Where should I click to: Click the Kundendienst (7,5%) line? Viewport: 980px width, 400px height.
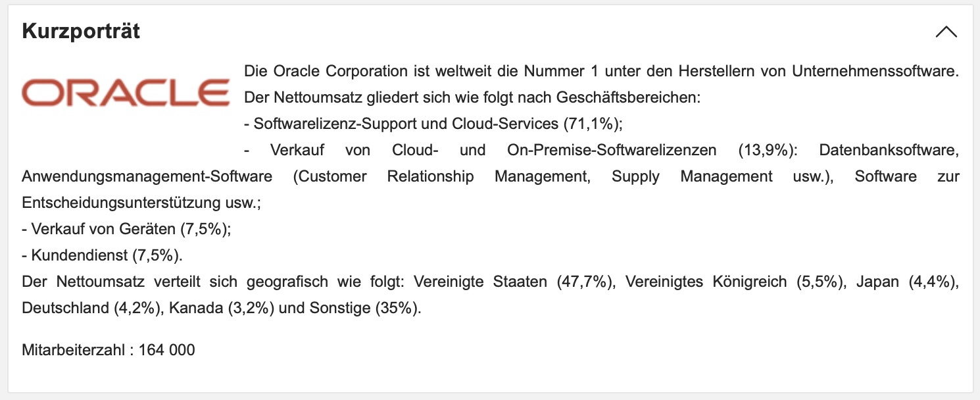(x=102, y=255)
